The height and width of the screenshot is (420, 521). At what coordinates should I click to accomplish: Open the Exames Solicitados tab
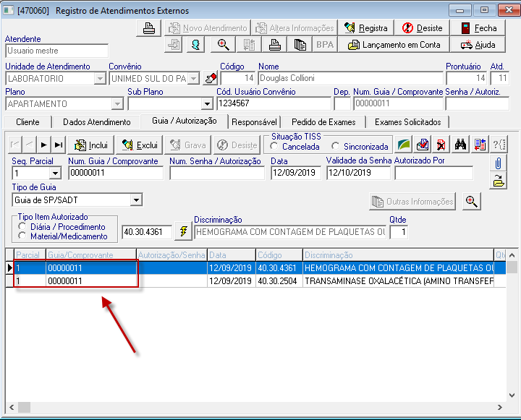click(407, 122)
